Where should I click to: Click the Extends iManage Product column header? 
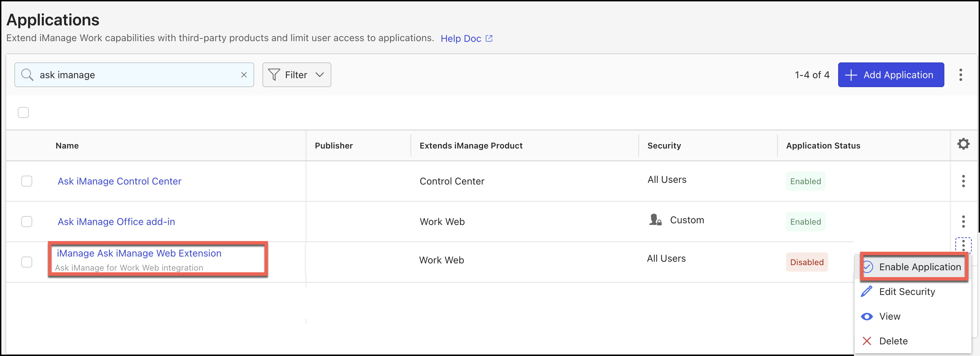tap(471, 145)
